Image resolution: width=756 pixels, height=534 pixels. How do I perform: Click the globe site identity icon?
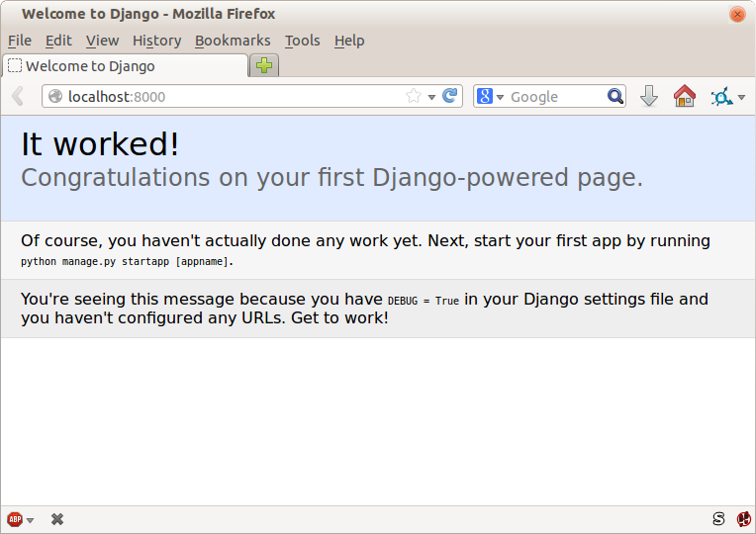(55, 96)
